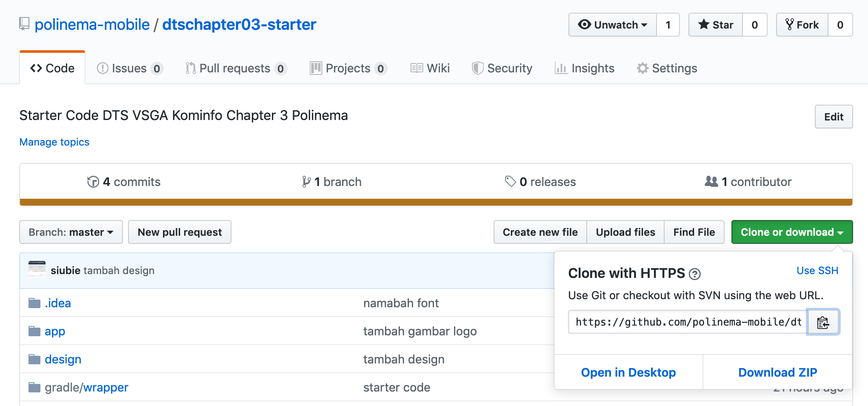Open the Insights tab

point(585,68)
